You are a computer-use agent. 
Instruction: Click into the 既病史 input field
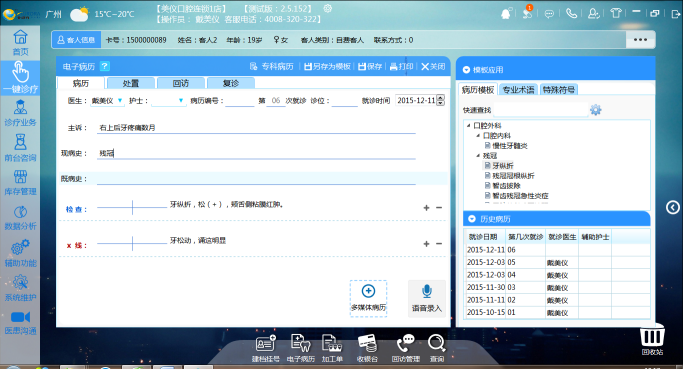coord(256,179)
